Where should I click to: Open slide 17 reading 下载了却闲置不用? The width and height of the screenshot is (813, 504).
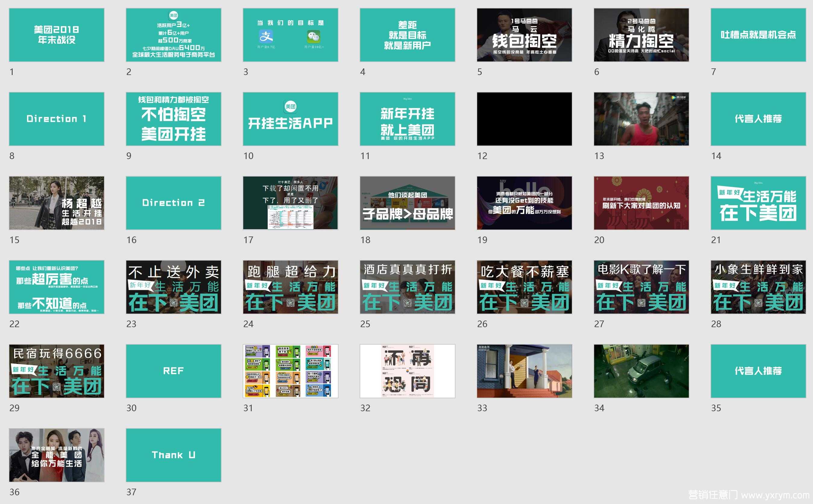(x=291, y=203)
